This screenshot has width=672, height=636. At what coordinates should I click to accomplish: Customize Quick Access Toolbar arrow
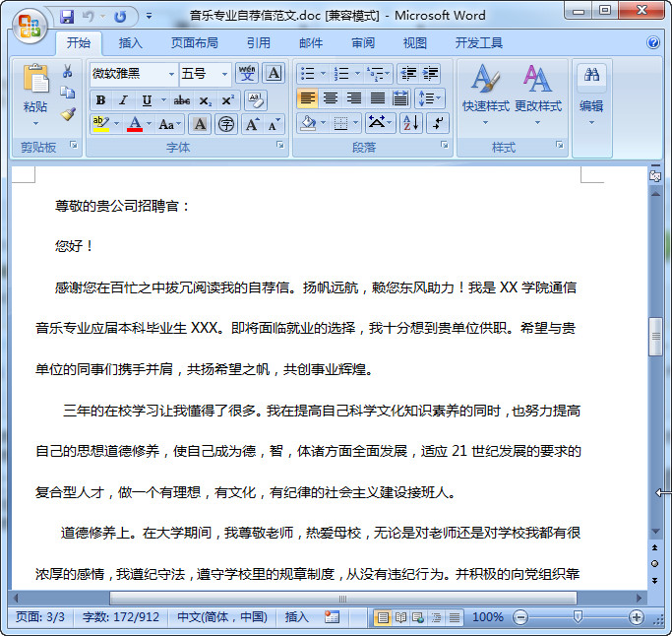pyautogui.click(x=149, y=17)
